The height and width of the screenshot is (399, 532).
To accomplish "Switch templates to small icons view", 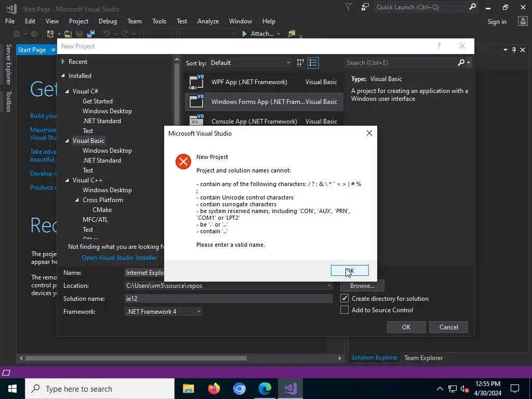I will 300,63.
